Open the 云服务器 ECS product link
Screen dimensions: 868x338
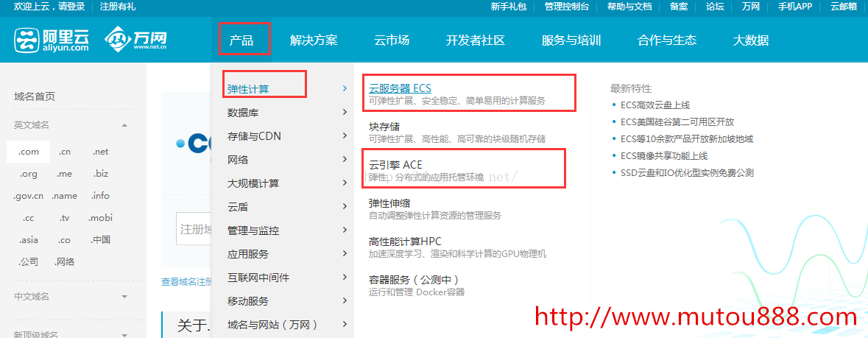click(x=400, y=88)
